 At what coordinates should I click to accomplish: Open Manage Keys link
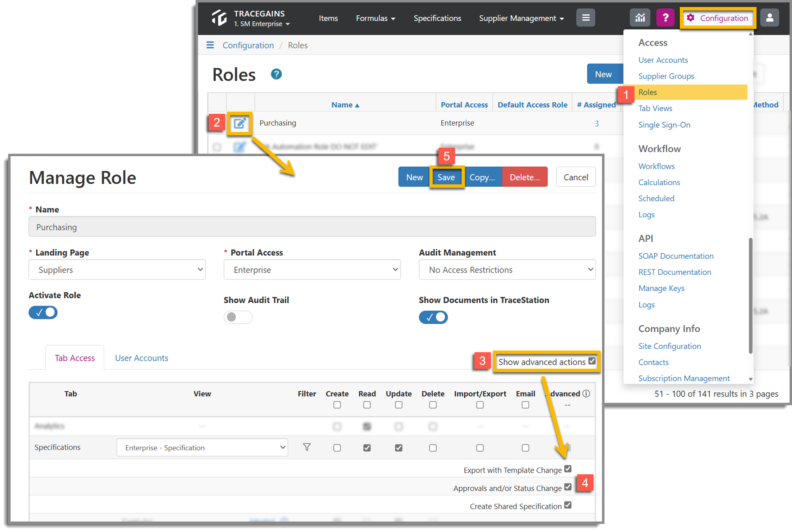click(x=661, y=288)
